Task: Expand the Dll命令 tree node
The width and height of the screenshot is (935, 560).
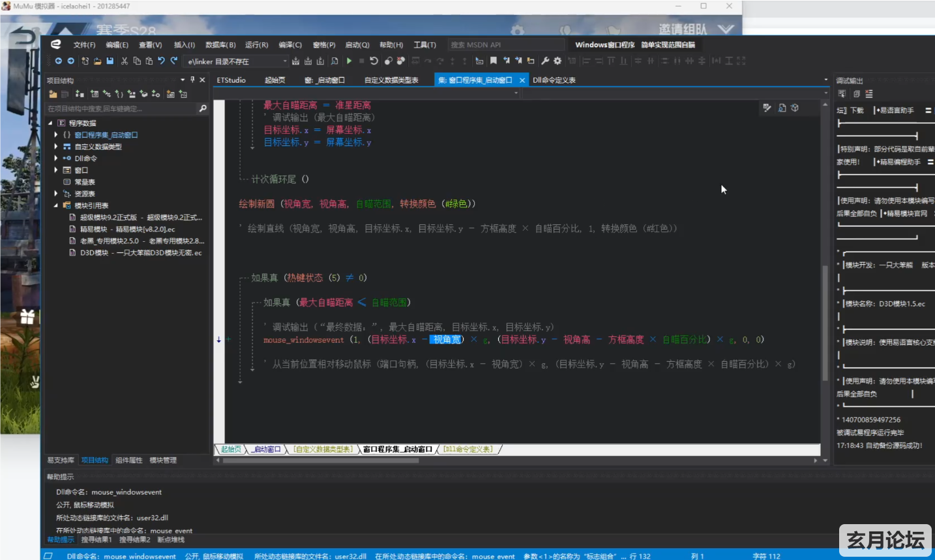Action: (x=56, y=158)
